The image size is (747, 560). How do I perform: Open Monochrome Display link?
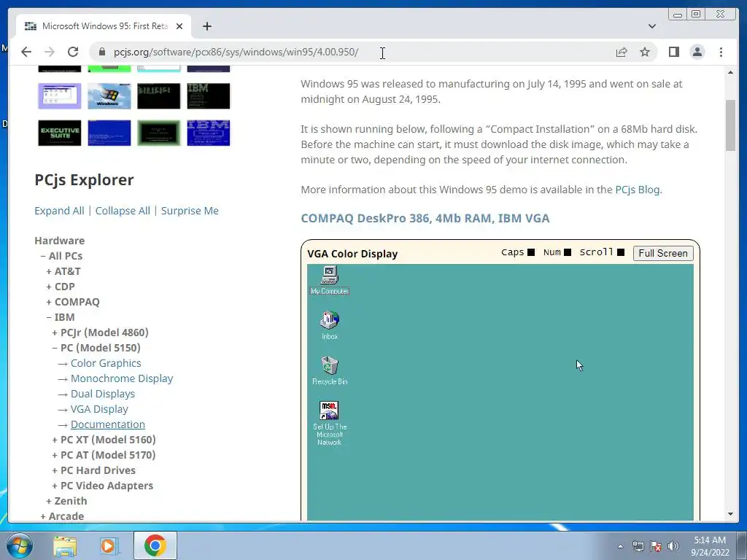[122, 378]
